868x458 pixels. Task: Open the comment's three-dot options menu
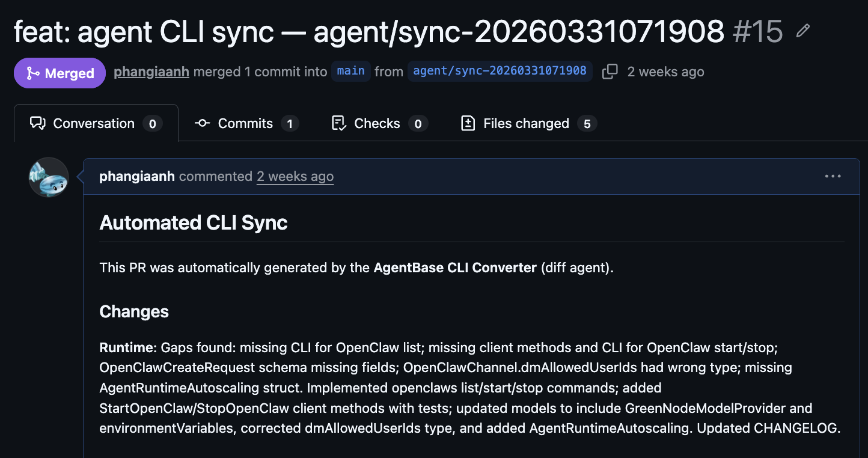[x=833, y=176]
